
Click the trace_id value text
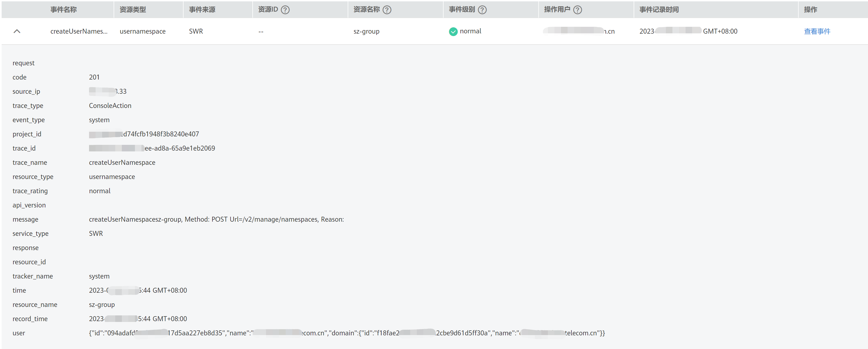point(180,148)
